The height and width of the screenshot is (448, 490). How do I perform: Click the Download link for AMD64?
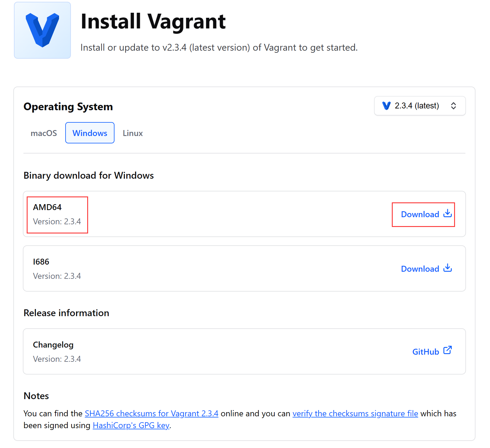[x=420, y=215]
